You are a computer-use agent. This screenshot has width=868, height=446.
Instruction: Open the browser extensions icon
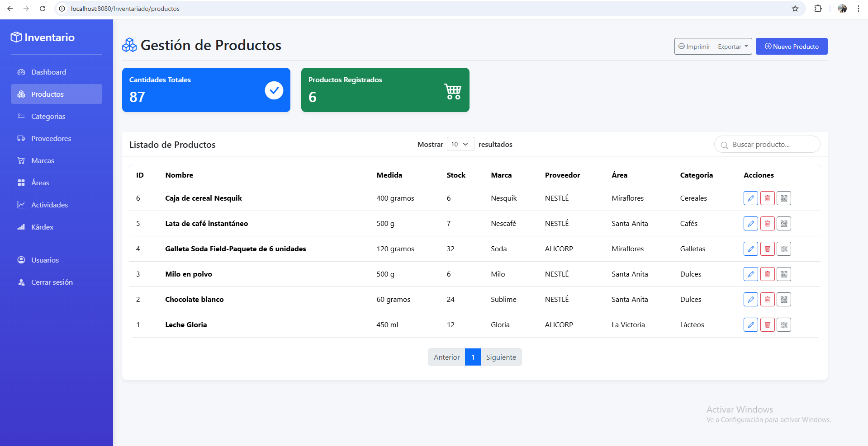click(818, 9)
